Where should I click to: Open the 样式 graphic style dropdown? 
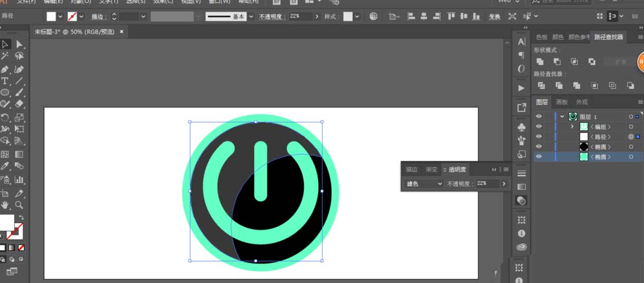pos(357,17)
